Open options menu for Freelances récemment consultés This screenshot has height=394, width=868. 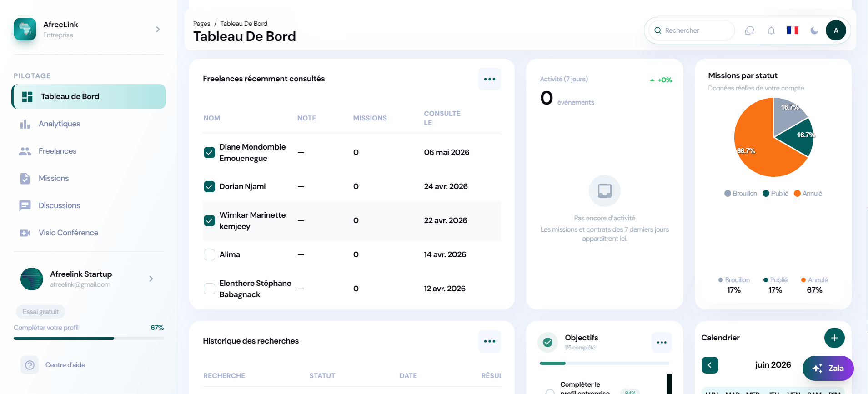pos(490,79)
